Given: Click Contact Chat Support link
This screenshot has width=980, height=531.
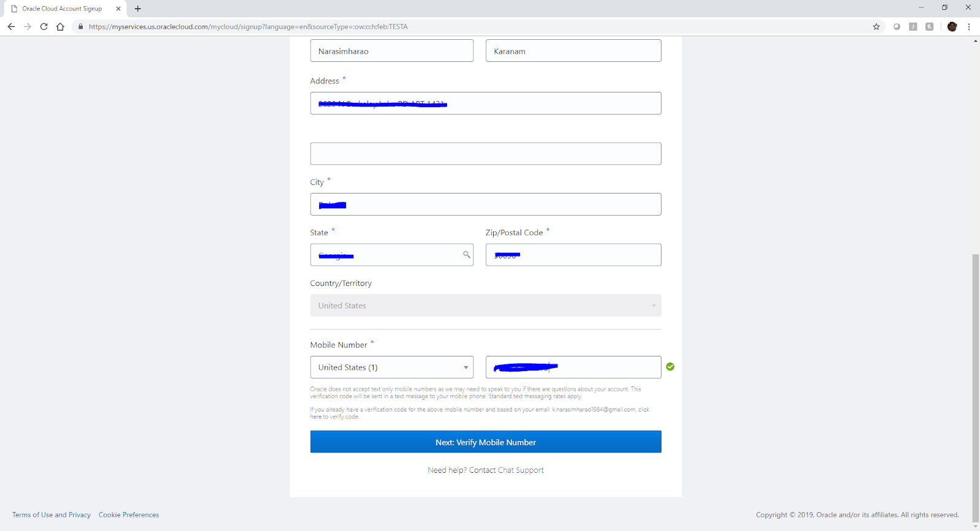Looking at the screenshot, I should 506,470.
